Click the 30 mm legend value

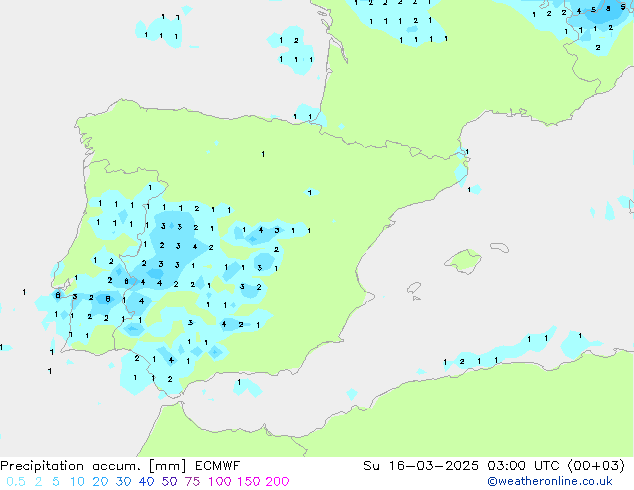tap(123, 481)
